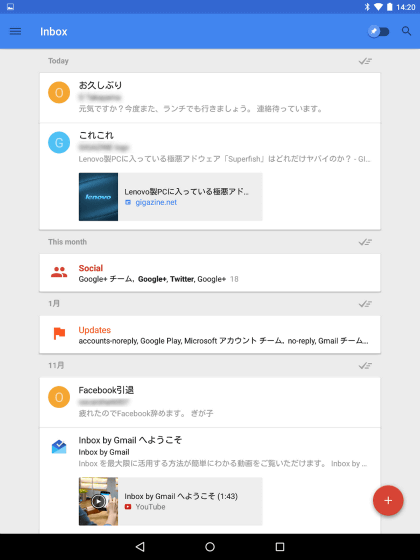Sweep the This month section done
This screenshot has width=420, height=560.
tap(365, 242)
